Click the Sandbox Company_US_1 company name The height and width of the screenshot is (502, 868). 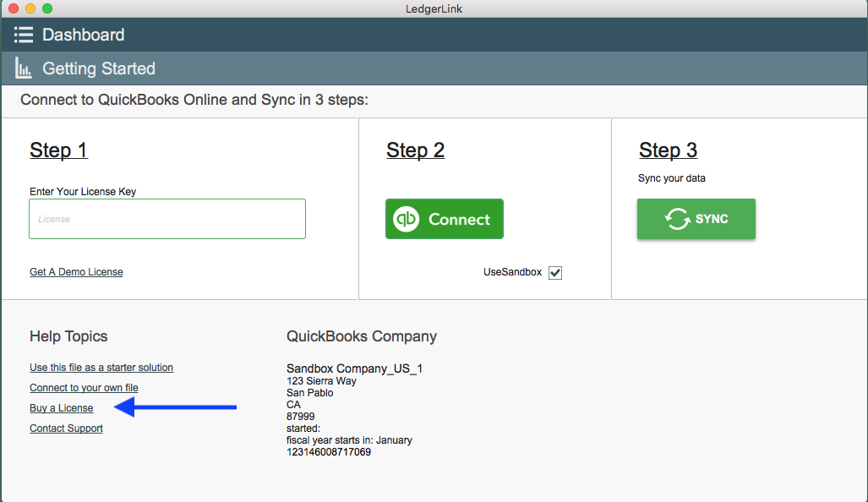point(354,369)
